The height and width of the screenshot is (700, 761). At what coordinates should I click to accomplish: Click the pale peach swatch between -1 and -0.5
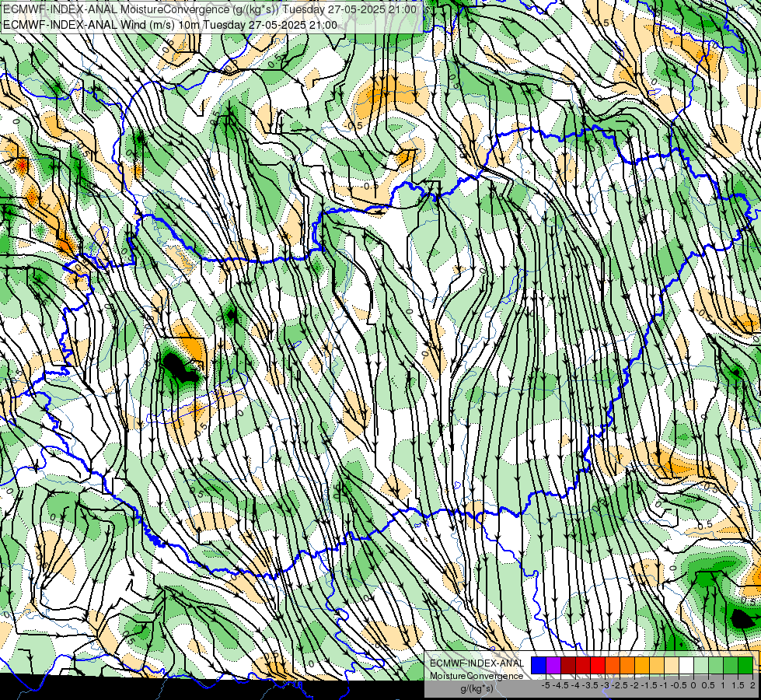point(671,665)
